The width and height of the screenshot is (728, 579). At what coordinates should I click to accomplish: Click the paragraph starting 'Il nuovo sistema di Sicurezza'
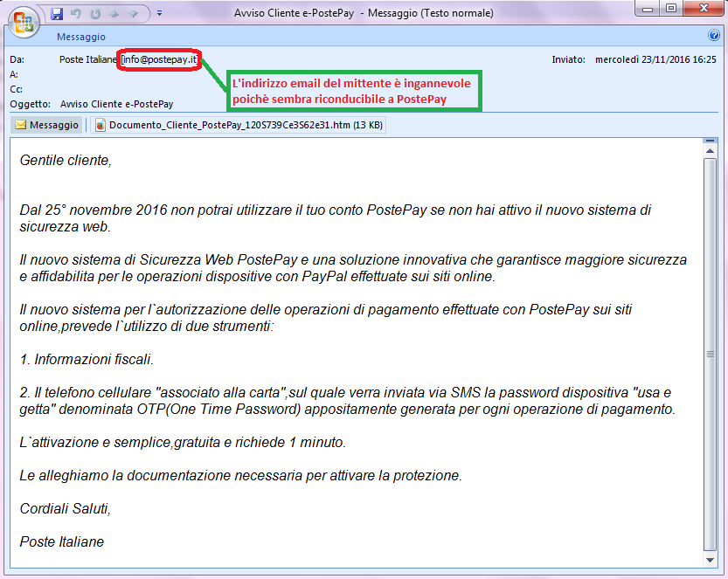coord(353,268)
